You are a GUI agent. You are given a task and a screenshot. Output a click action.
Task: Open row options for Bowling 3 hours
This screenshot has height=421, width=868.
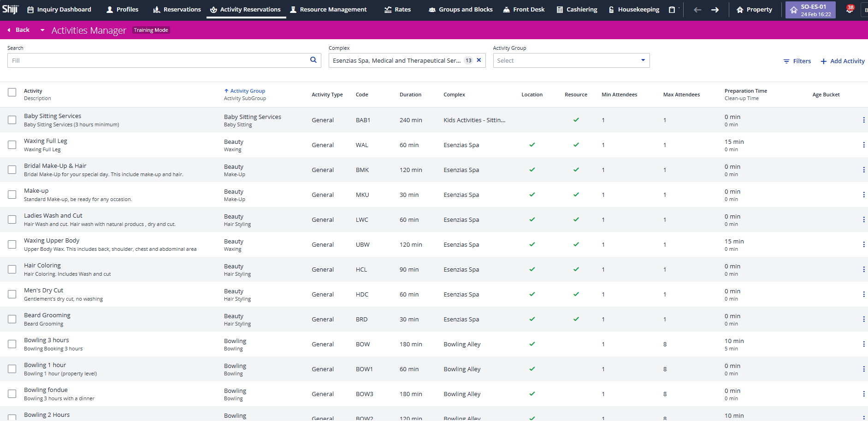tap(863, 344)
